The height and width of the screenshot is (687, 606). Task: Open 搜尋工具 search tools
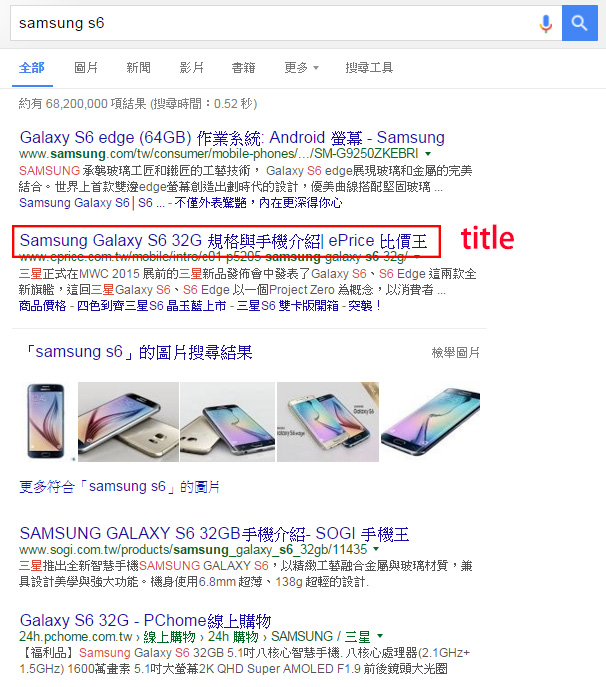point(369,67)
